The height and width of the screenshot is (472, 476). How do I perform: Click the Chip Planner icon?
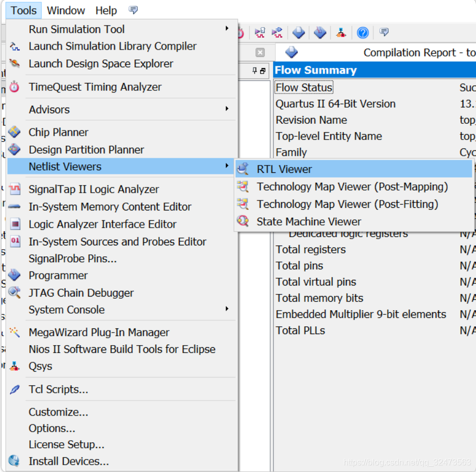(15, 132)
